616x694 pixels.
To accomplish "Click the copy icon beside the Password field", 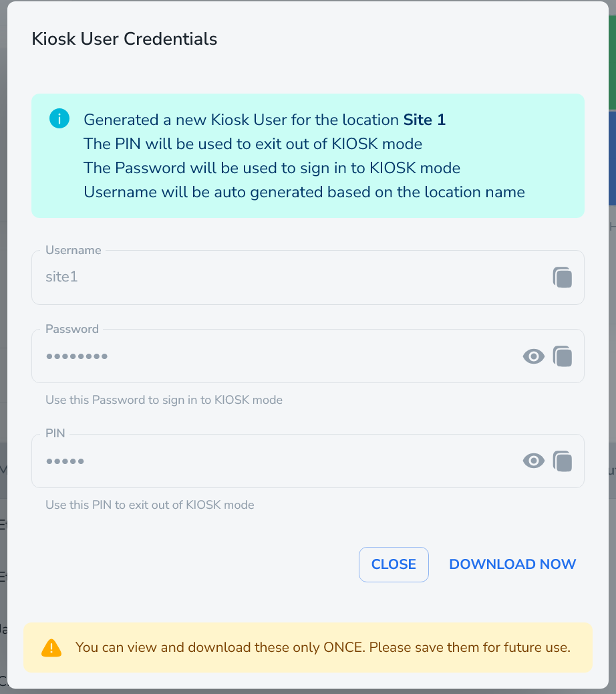I will [x=563, y=356].
